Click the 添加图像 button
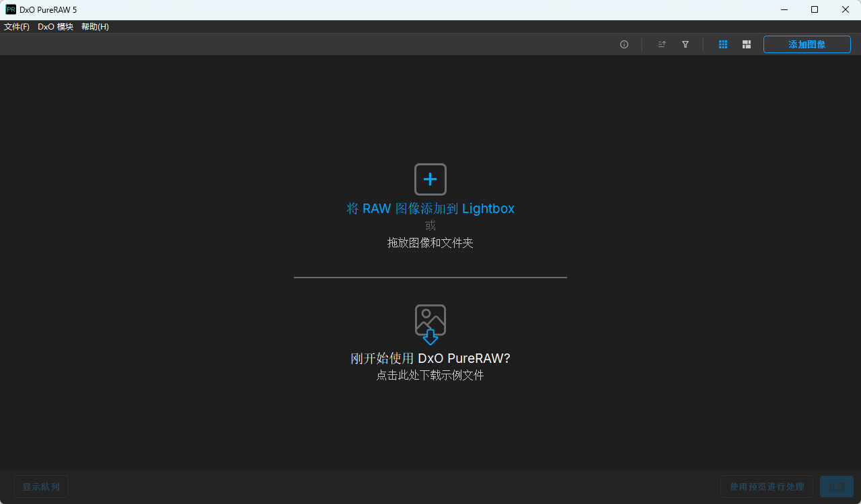This screenshot has width=861, height=504. click(807, 44)
